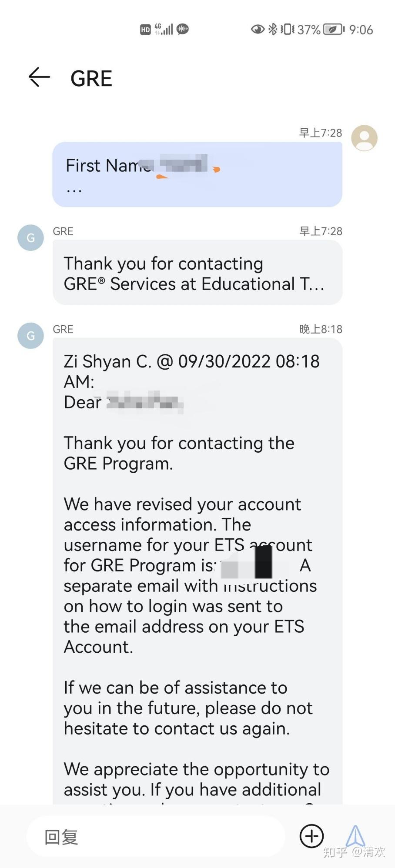The image size is (395, 868).
Task: Tap the blank profile avatar beside blue message
Action: pyautogui.click(x=364, y=138)
